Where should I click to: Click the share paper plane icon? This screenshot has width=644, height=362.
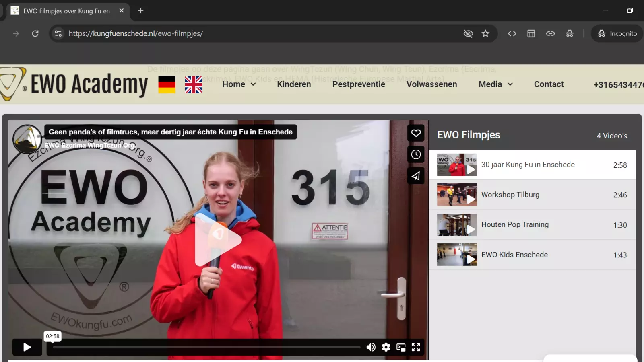(x=416, y=176)
